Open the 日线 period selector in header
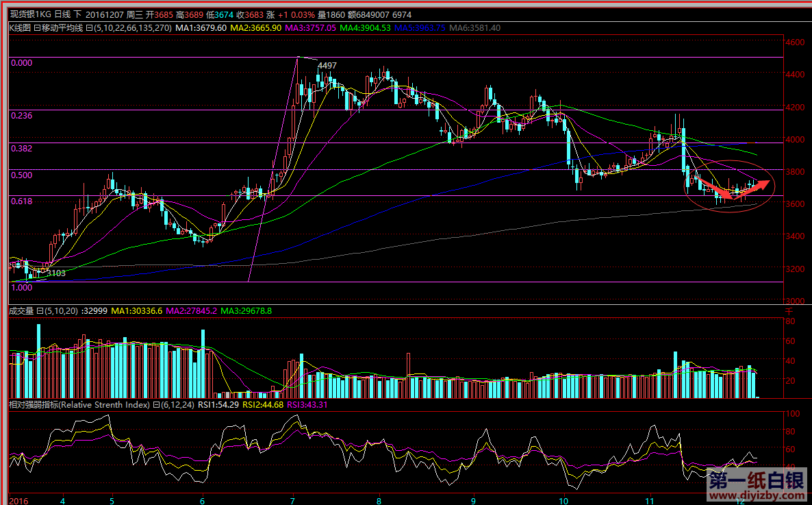 pos(61,14)
